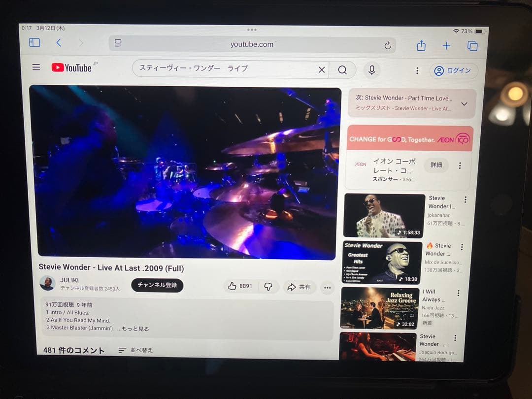Open the Safari share sheet icon
Screen dimensions: 532x399
click(421, 45)
